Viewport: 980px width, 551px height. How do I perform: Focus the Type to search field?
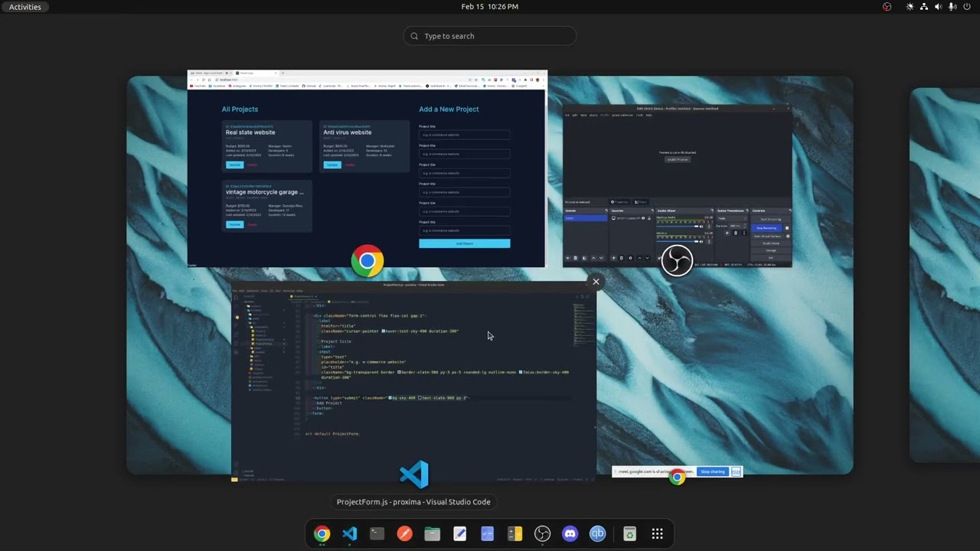(490, 36)
